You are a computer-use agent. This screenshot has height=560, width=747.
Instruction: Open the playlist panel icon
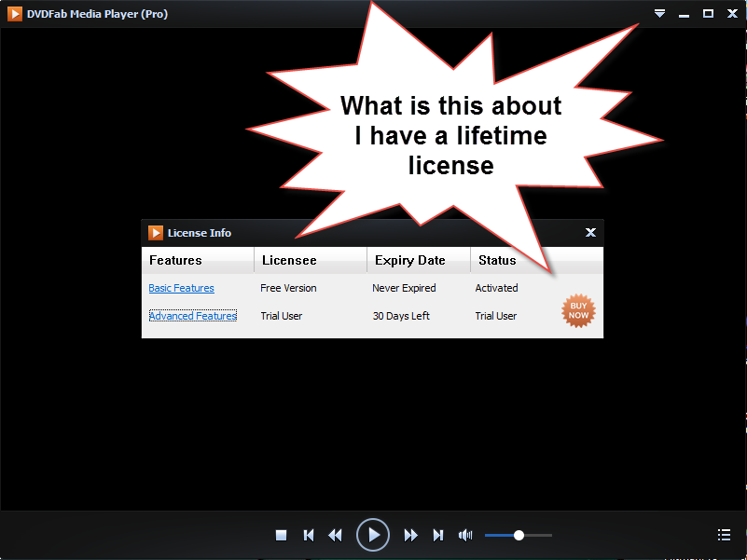[x=724, y=535]
